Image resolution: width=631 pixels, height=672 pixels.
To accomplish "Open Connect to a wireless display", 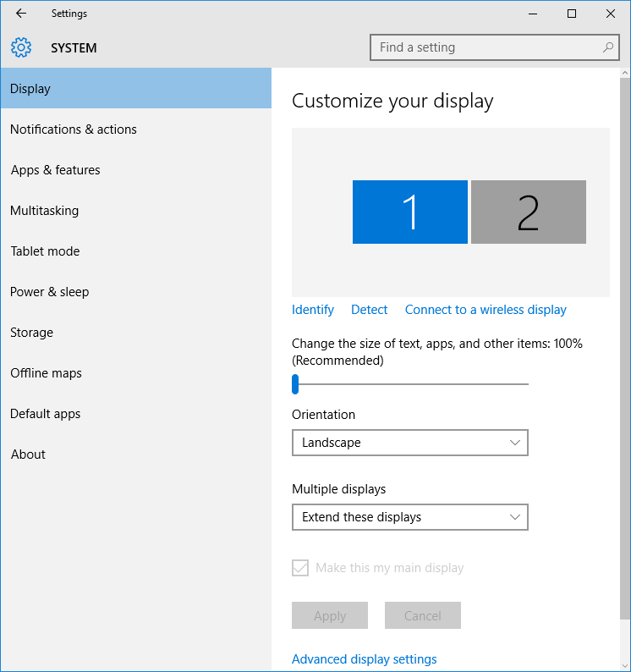I will [486, 310].
